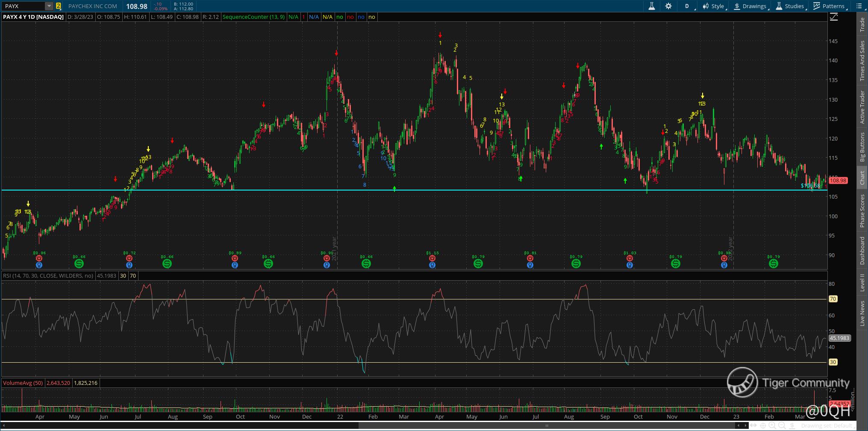Click a red earnings phone icon on chart
The height and width of the screenshot is (431, 868).
coord(39,258)
